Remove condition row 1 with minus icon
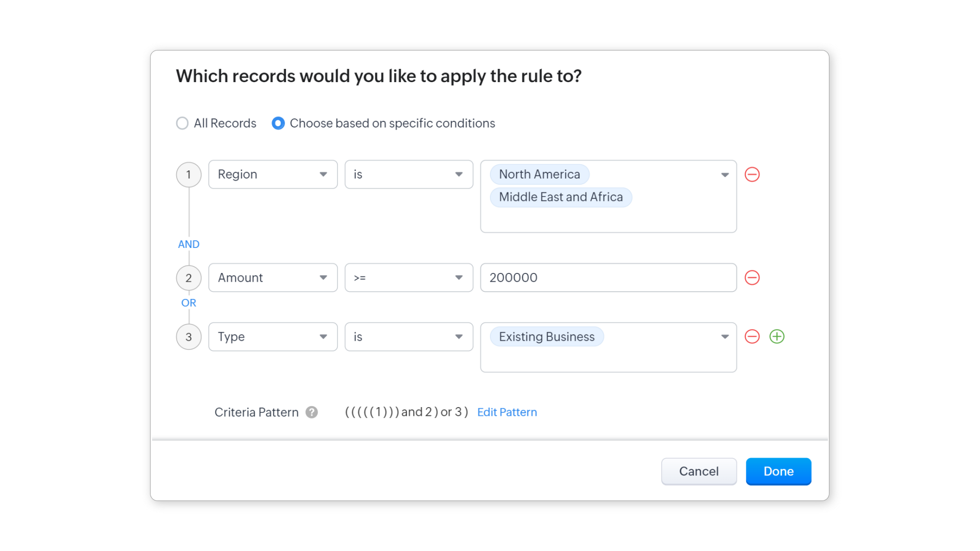980x551 pixels. pyautogui.click(x=752, y=174)
